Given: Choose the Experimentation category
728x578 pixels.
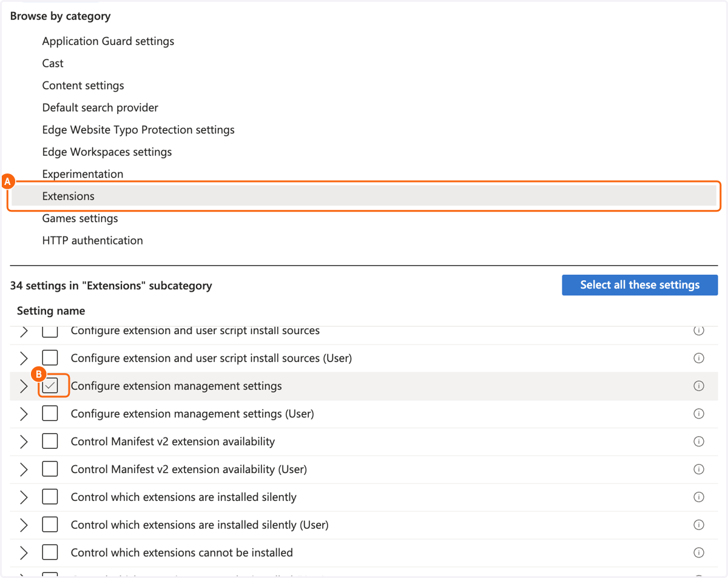Looking at the screenshot, I should pos(83,174).
